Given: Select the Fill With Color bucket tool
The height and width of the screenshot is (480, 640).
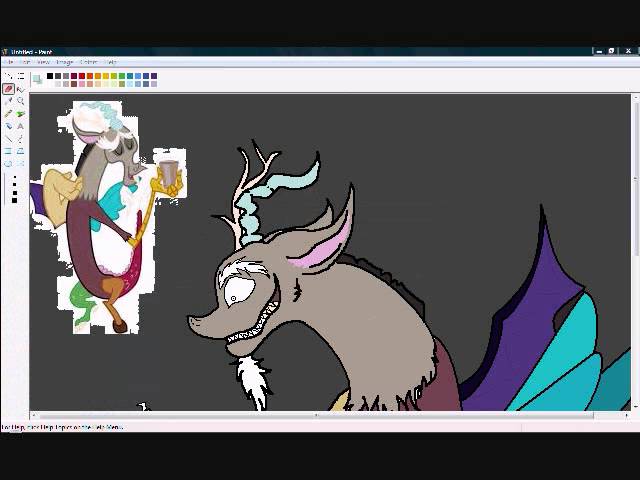Looking at the screenshot, I should [21, 89].
